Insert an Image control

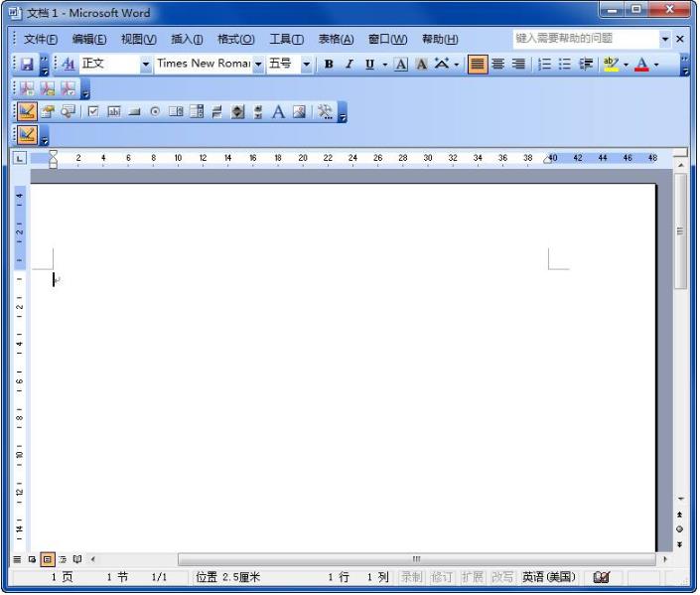(x=299, y=111)
